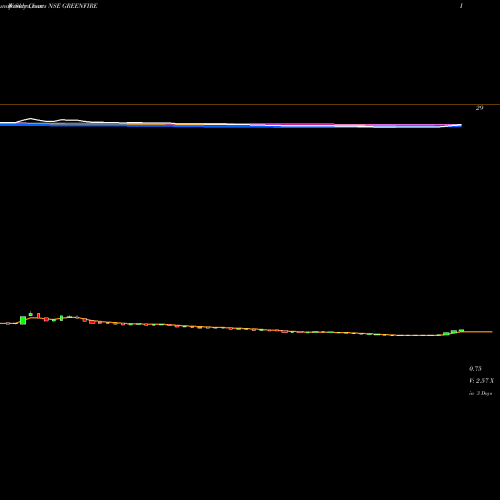The image size is (500, 500).
Task: Click the 0.75 price value label
Action: (x=475, y=369)
